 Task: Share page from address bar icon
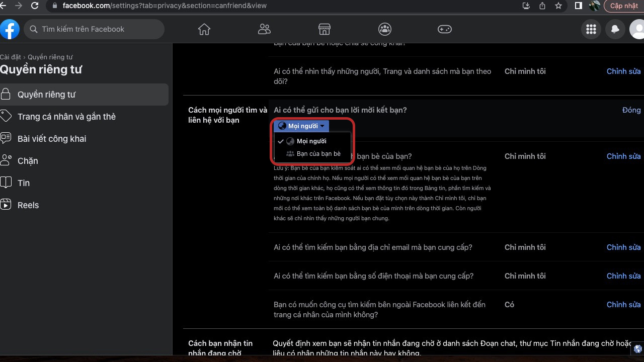[x=542, y=6]
